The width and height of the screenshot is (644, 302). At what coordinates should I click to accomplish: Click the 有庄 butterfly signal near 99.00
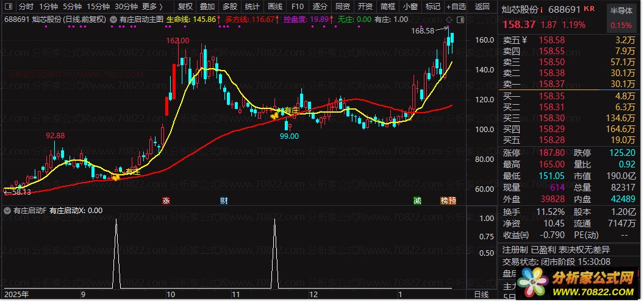[274, 116]
